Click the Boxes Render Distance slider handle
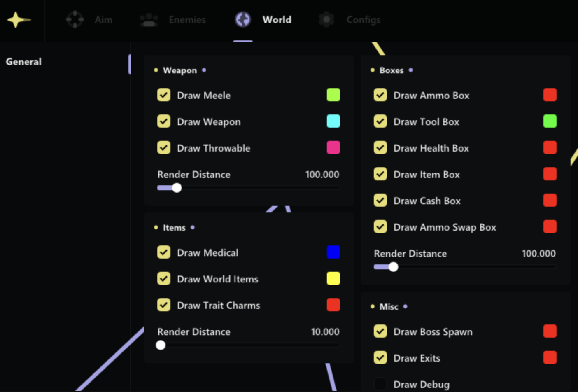Image resolution: width=578 pixels, height=392 pixels. (393, 267)
